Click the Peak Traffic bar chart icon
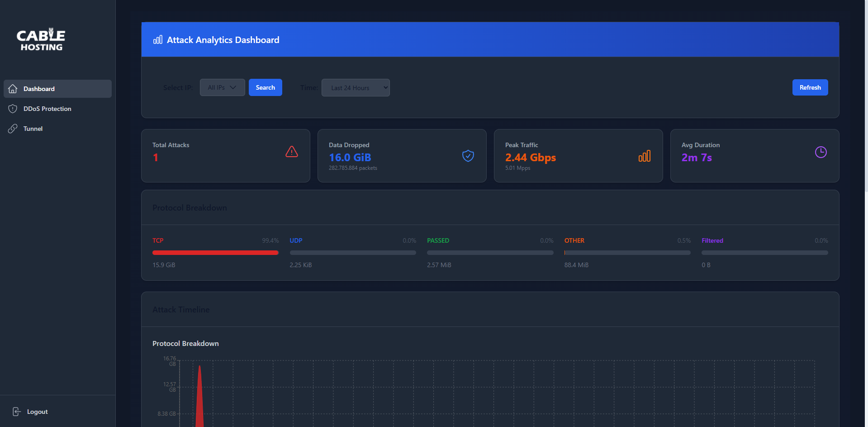Viewport: 868px width, 427px height. coord(645,156)
